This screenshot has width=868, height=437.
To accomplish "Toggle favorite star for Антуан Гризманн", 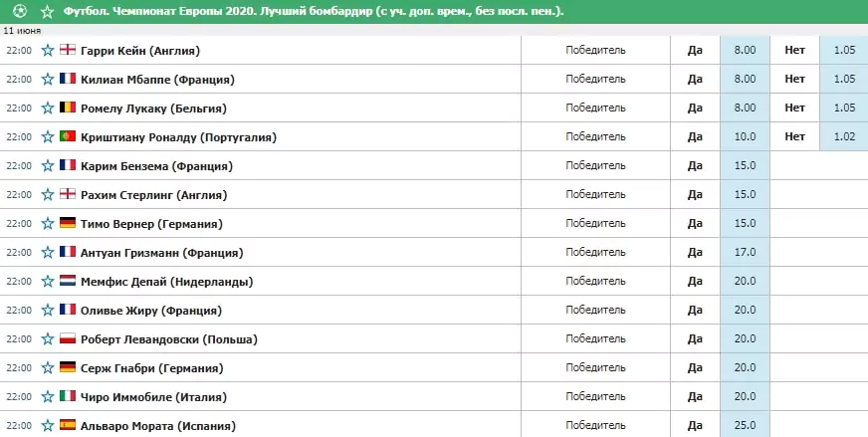I will pyautogui.click(x=48, y=253).
